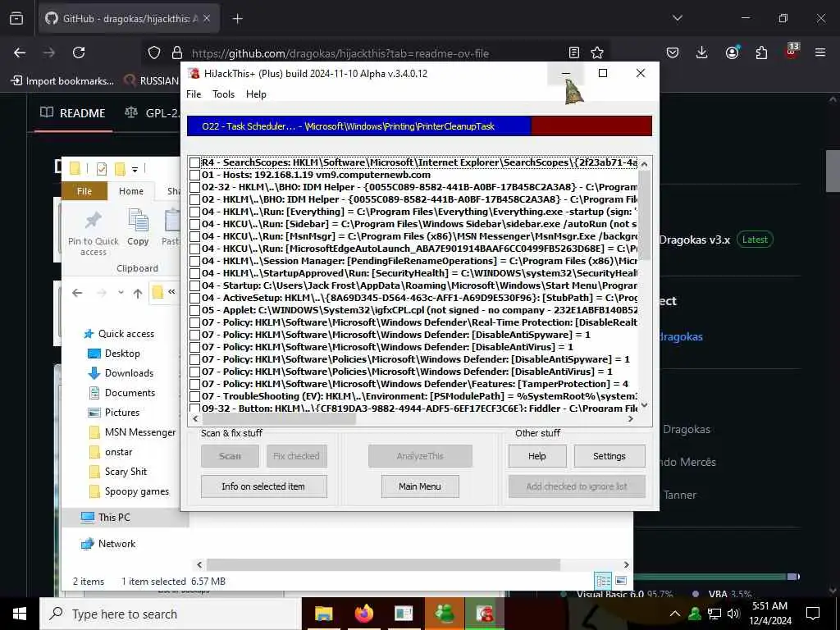Check O7 TamperProtection policy entry
Screen dimensions: 840x630
[x=194, y=384]
